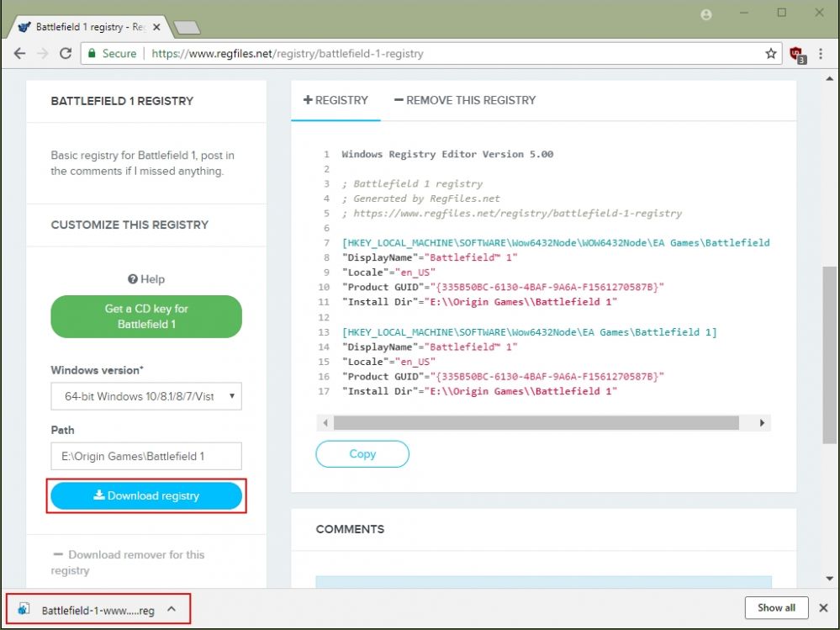Open the red shield extension icon

coord(797,54)
